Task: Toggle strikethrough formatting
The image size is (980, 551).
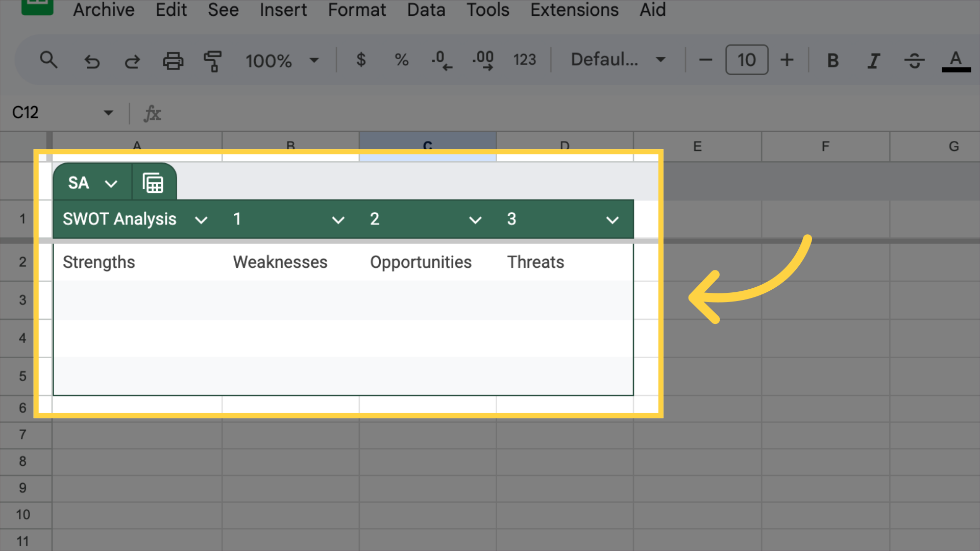Action: (914, 61)
